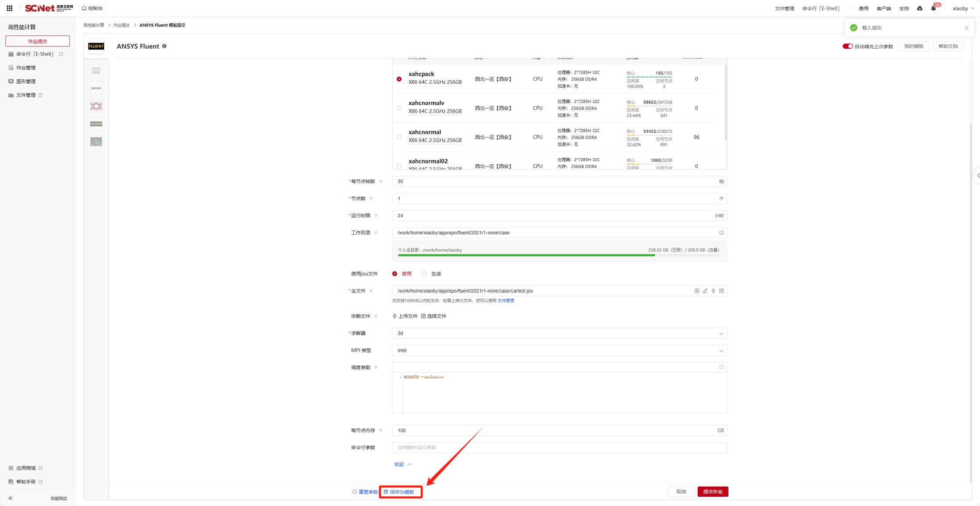This screenshot has height=506, width=980.
Task: Click 提交作业 button
Action: pos(713,492)
